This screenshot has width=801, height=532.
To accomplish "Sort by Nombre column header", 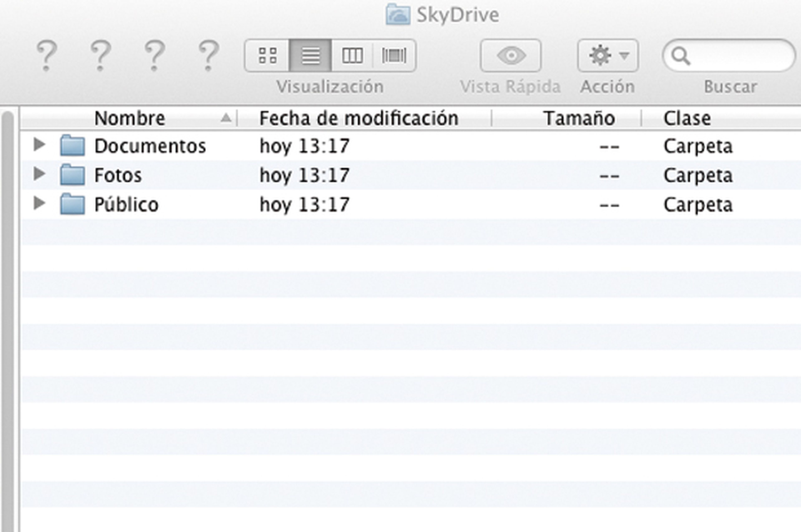I will 130,118.
